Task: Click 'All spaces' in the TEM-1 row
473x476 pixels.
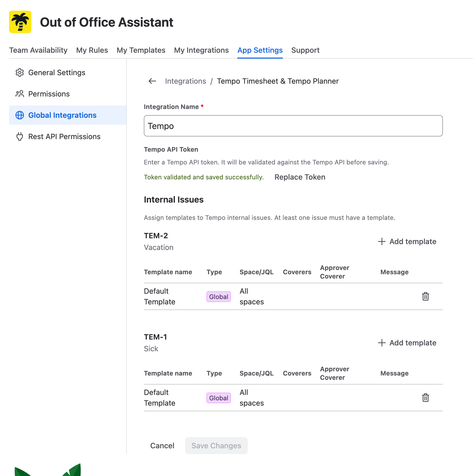Action: 252,398
